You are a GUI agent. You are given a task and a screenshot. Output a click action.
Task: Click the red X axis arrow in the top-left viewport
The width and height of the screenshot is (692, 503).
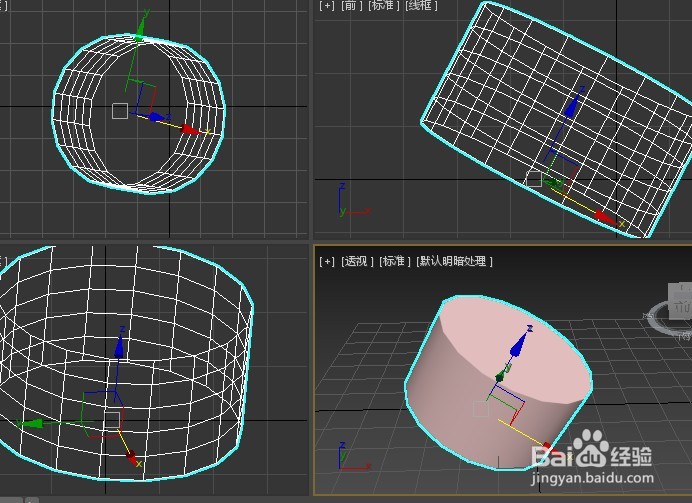click(x=191, y=129)
